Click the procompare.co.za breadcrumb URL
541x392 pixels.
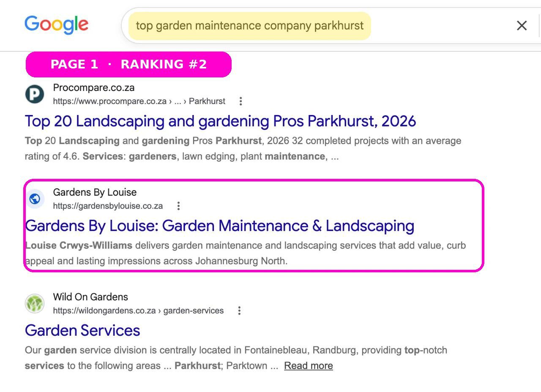pos(139,101)
